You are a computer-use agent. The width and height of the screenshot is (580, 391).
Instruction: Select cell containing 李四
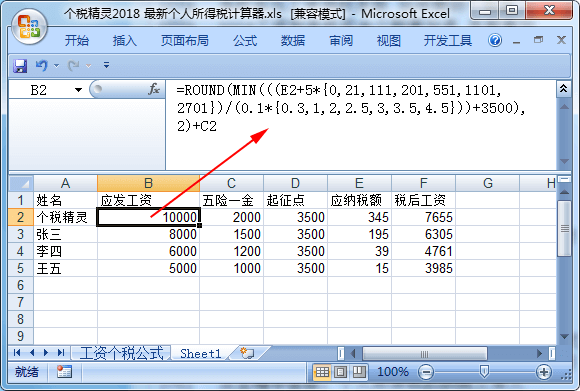[65, 251]
